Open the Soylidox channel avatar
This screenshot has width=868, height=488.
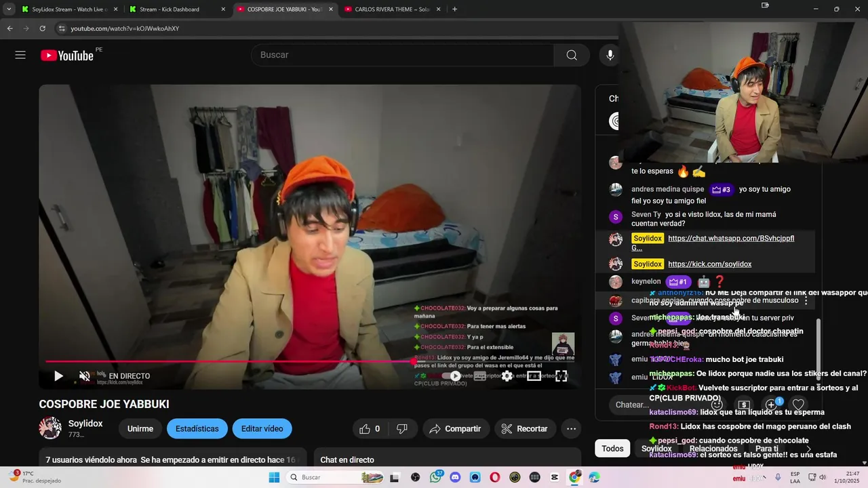click(x=50, y=428)
